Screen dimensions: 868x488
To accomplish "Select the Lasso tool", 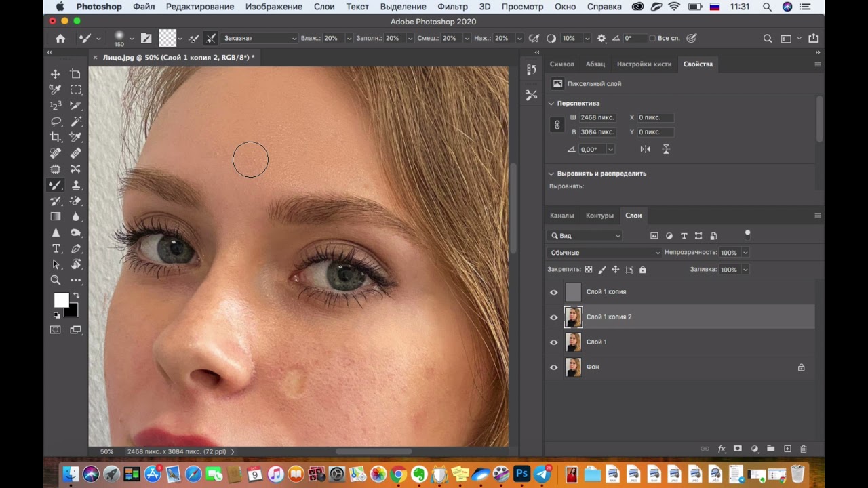I will coord(56,121).
